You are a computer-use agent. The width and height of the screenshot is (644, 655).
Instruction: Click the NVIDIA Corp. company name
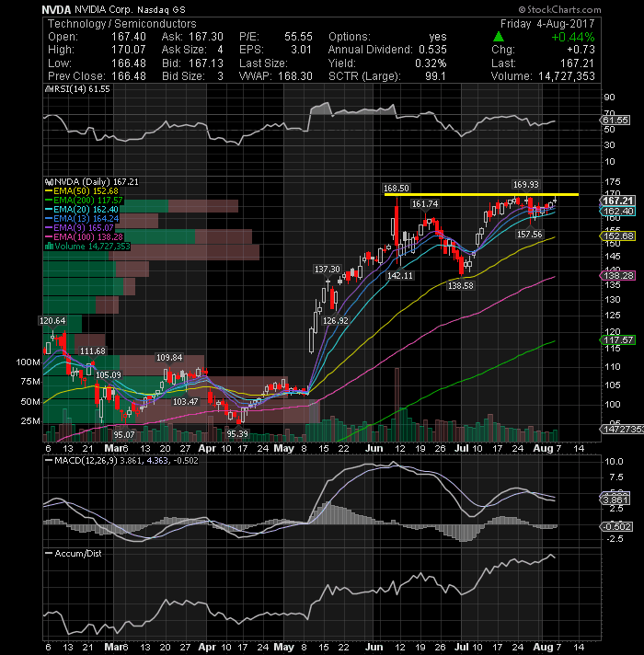pos(103,9)
